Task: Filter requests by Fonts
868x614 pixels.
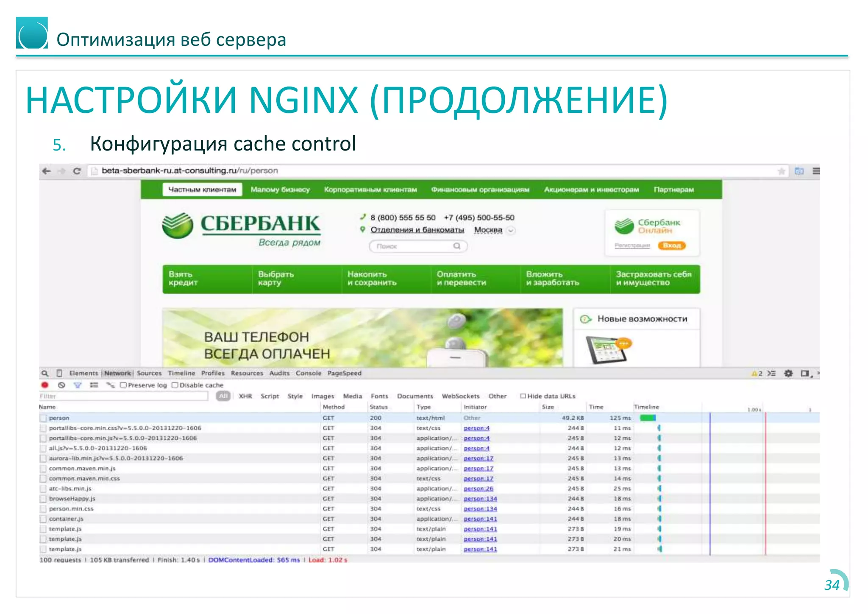Action: tap(379, 396)
